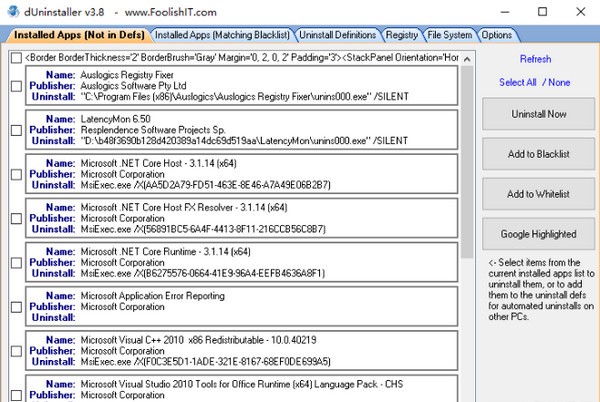
Task: Click the Add to Whitelist button
Action: click(539, 194)
